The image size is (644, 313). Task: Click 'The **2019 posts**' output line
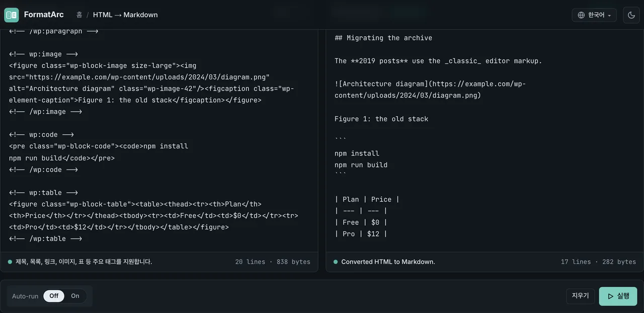(438, 61)
